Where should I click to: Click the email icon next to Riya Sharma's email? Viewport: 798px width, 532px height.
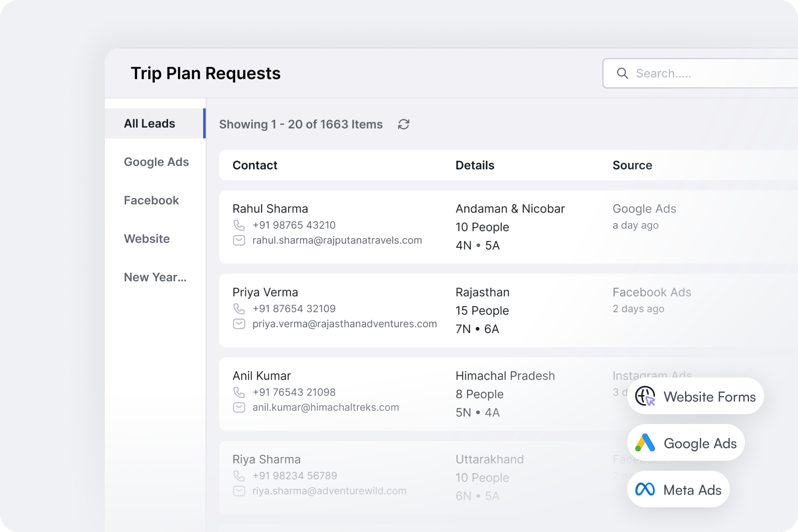tap(239, 491)
